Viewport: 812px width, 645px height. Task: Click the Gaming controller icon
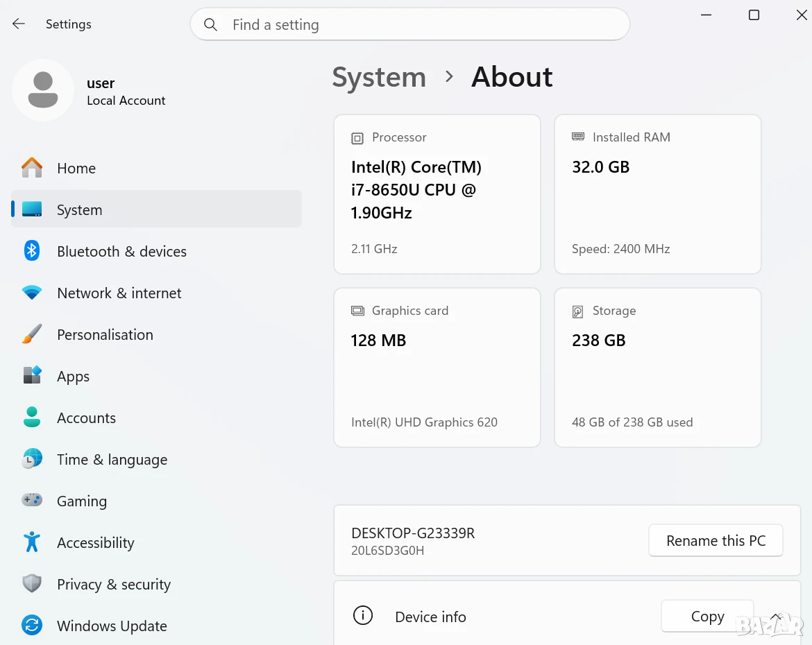[x=32, y=500]
